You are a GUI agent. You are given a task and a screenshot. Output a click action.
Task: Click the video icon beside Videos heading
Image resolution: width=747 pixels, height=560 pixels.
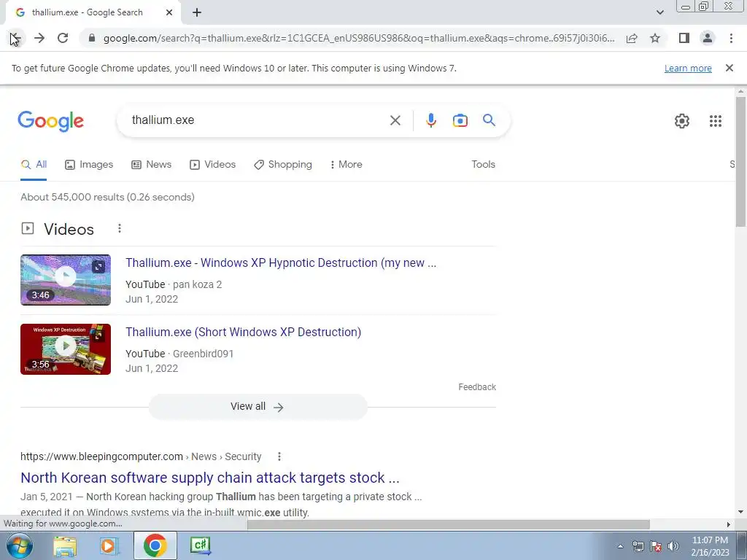pyautogui.click(x=28, y=228)
